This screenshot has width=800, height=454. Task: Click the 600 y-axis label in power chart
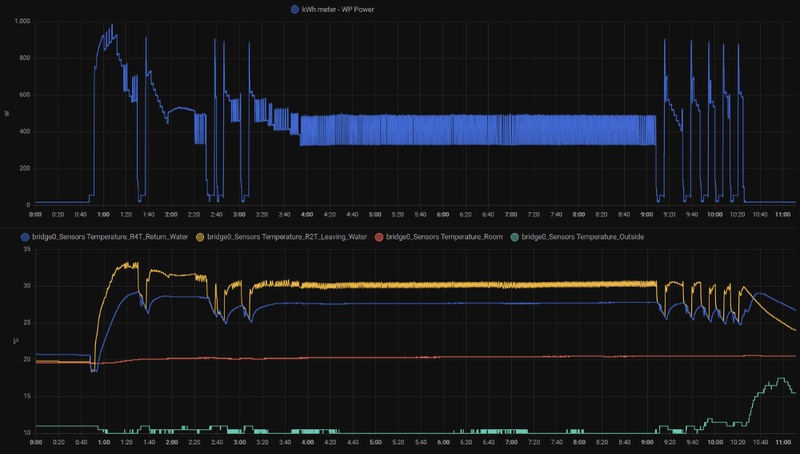coord(25,95)
